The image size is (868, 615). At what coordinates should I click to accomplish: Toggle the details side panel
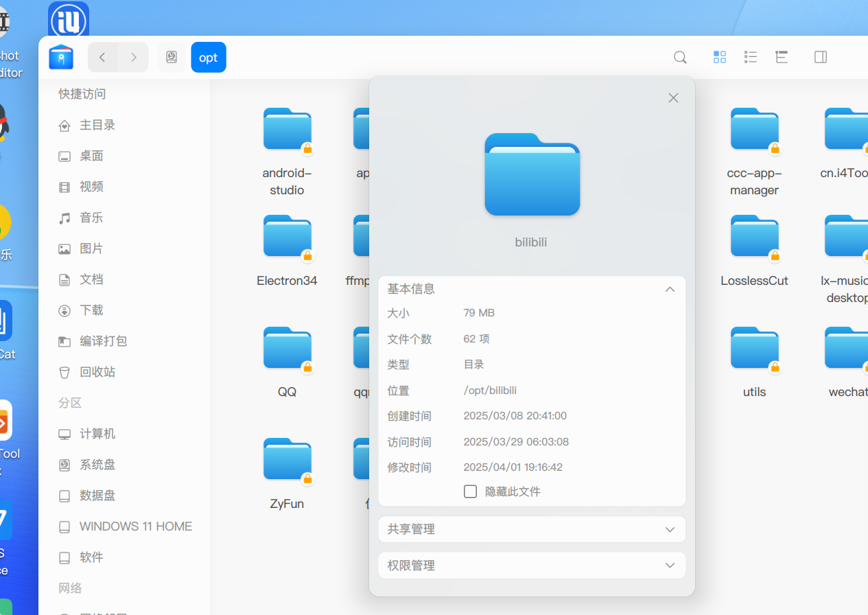point(821,57)
